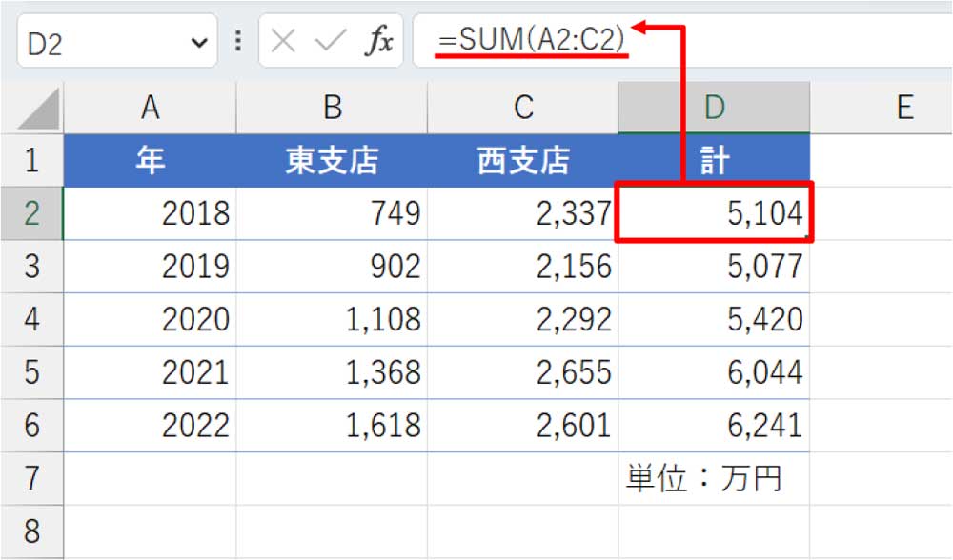This screenshot has height=560, width=953.
Task: Select row 6 header
Action: click(x=32, y=425)
